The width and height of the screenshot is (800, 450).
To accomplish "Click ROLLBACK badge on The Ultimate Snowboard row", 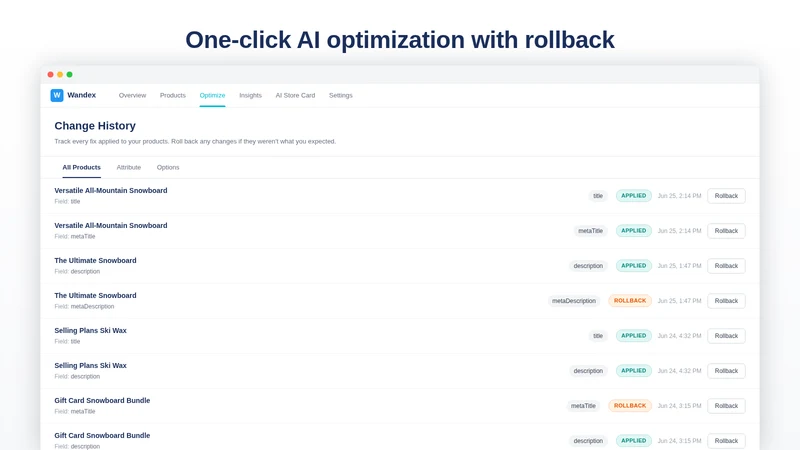I will tap(630, 301).
